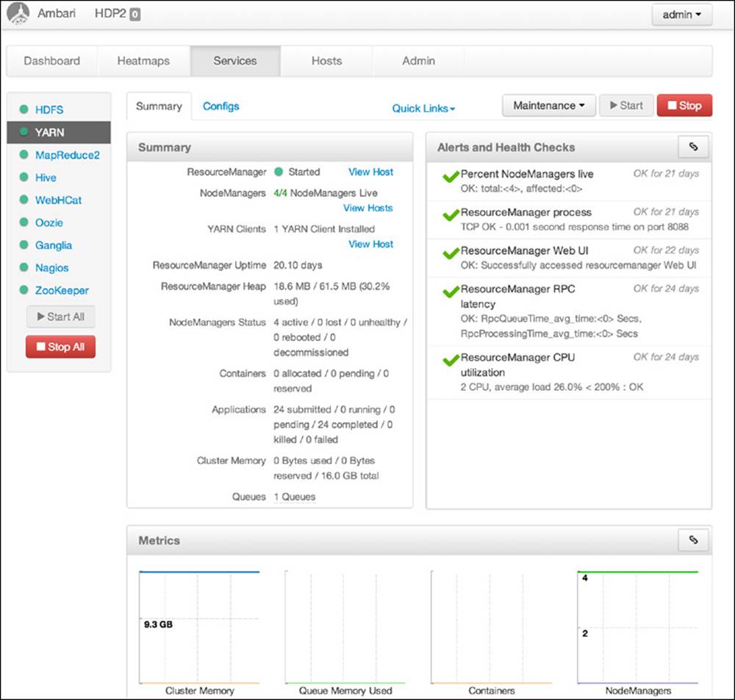Open NodeManagers View Hosts link
Image resolution: width=735 pixels, height=700 pixels.
coord(368,208)
